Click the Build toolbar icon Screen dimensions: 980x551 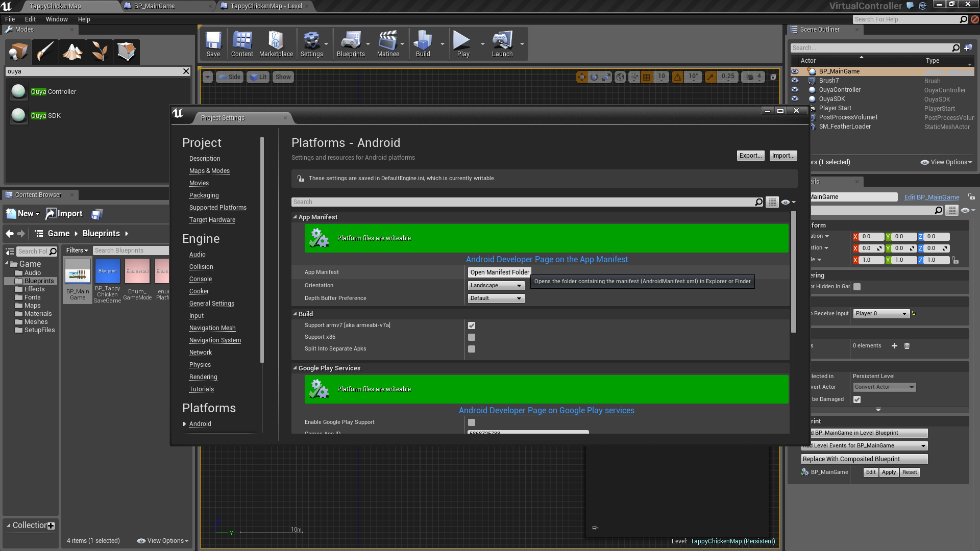423,44
